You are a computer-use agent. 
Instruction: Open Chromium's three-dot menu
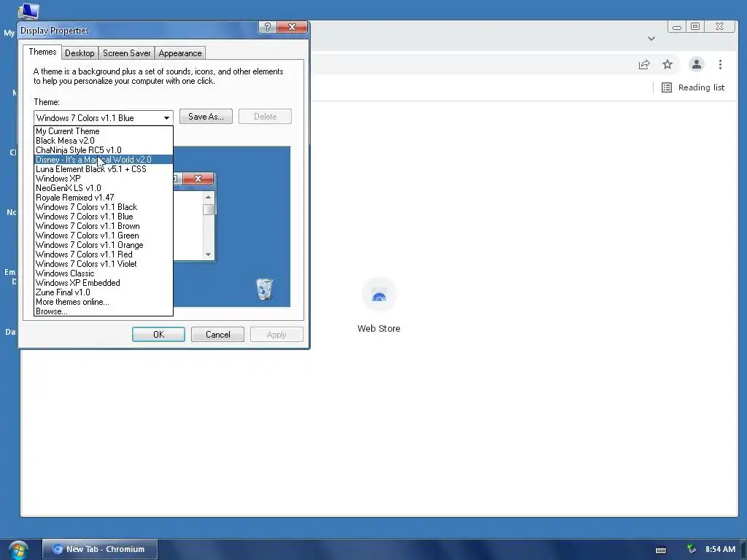[720, 64]
